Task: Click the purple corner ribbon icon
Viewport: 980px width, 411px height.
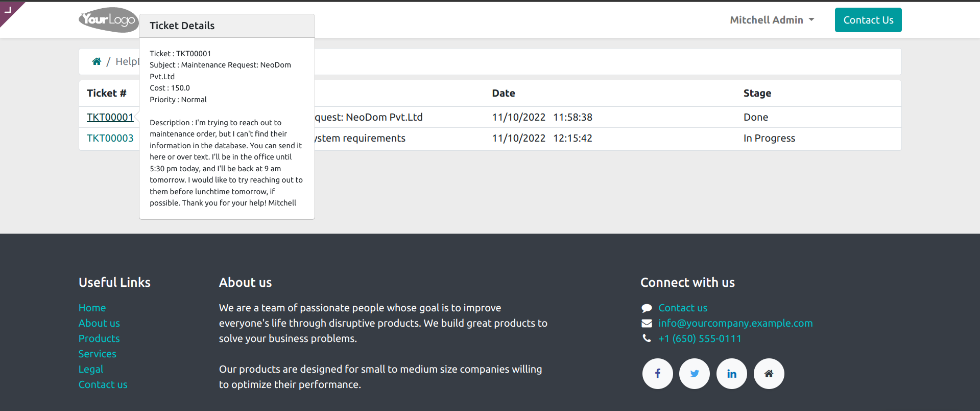Action: point(8,10)
